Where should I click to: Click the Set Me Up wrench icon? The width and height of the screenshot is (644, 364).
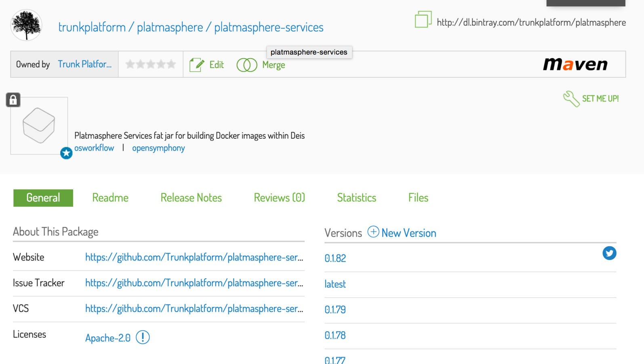click(x=571, y=99)
